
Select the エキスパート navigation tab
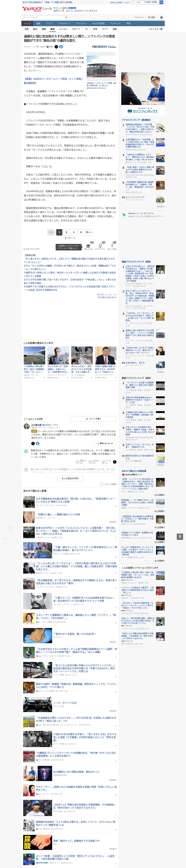click(64, 24)
